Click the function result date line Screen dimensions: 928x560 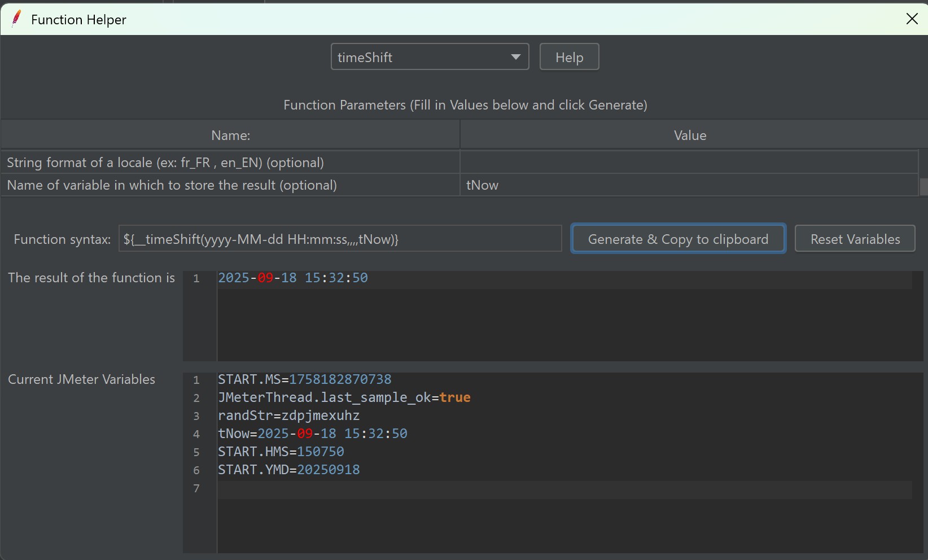[x=293, y=278]
